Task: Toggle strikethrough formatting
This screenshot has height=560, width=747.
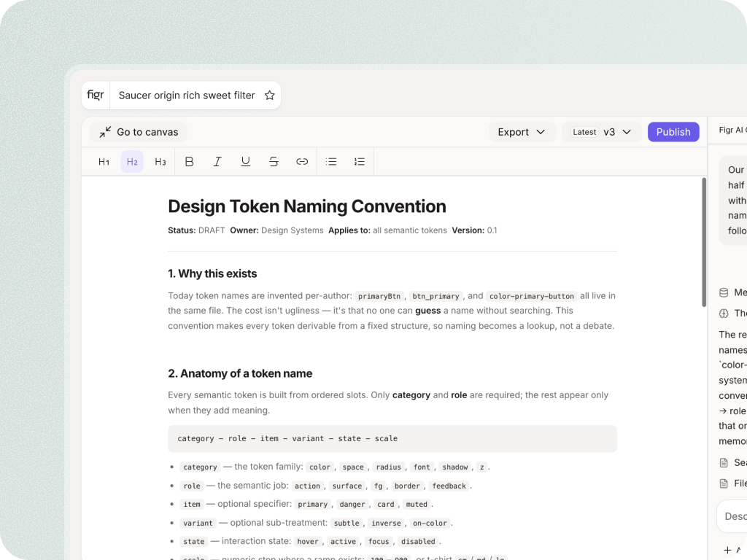Action: click(274, 162)
